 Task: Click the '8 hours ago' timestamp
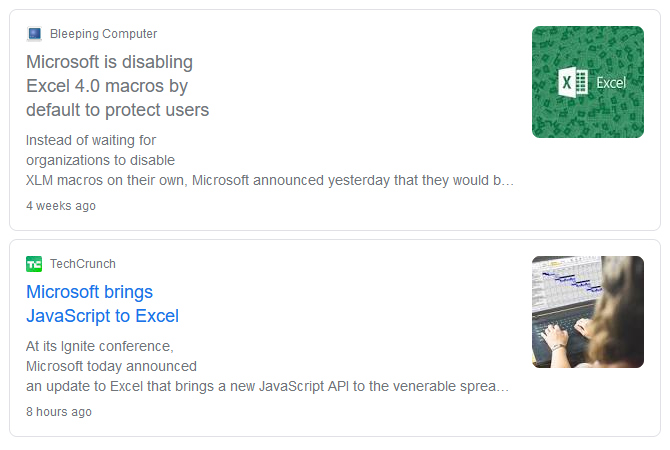tap(59, 412)
